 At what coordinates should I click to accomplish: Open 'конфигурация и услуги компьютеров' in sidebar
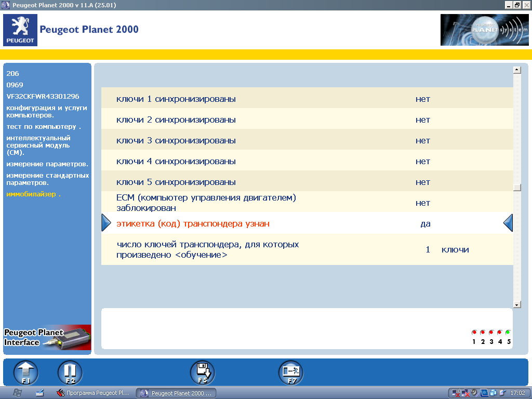pyautogui.click(x=47, y=111)
